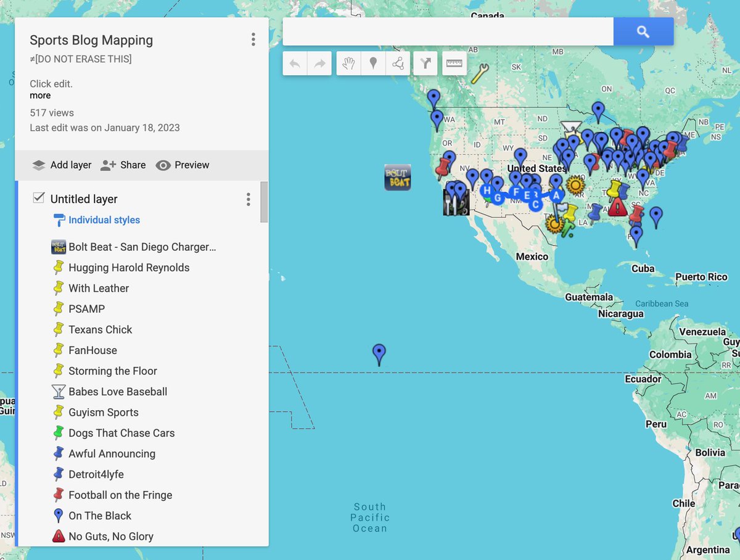Click the 517 views text

[52, 113]
